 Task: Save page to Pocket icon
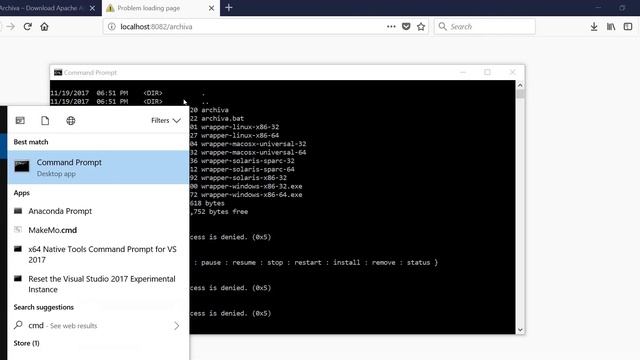point(406,27)
